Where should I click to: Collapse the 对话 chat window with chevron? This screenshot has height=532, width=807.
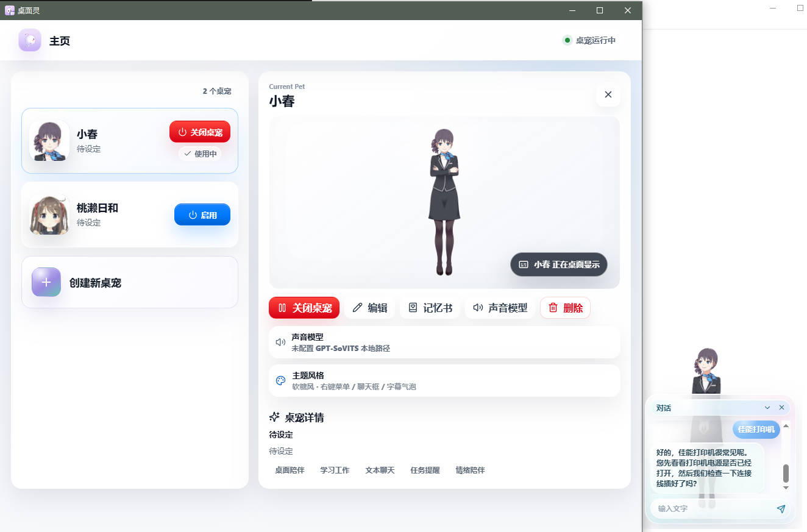pos(767,408)
